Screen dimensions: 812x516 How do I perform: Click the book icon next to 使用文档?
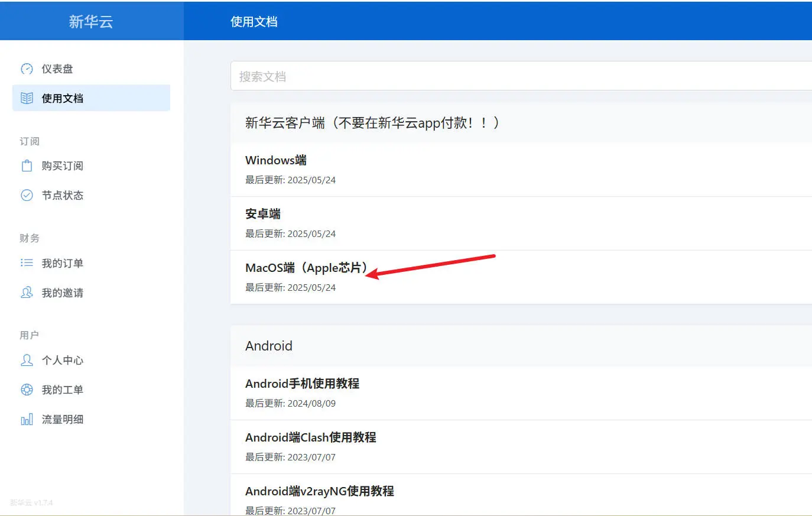27,98
